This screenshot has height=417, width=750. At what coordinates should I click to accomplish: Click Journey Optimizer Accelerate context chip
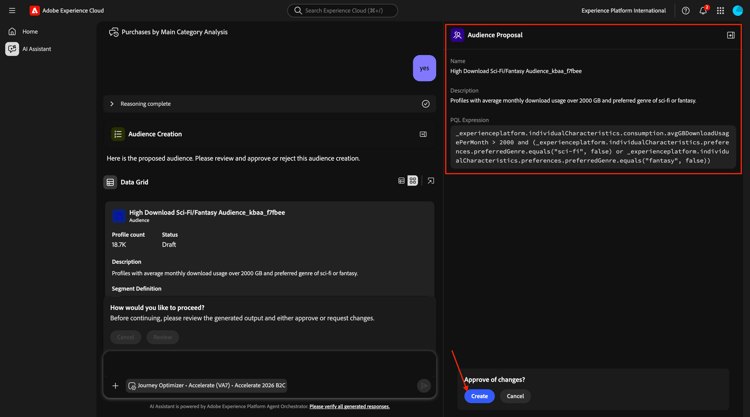pyautogui.click(x=207, y=385)
